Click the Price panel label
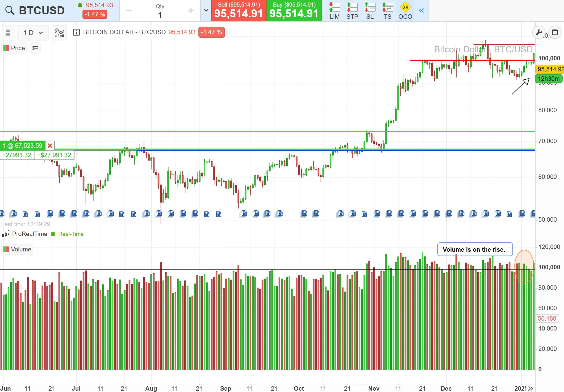 point(14,48)
